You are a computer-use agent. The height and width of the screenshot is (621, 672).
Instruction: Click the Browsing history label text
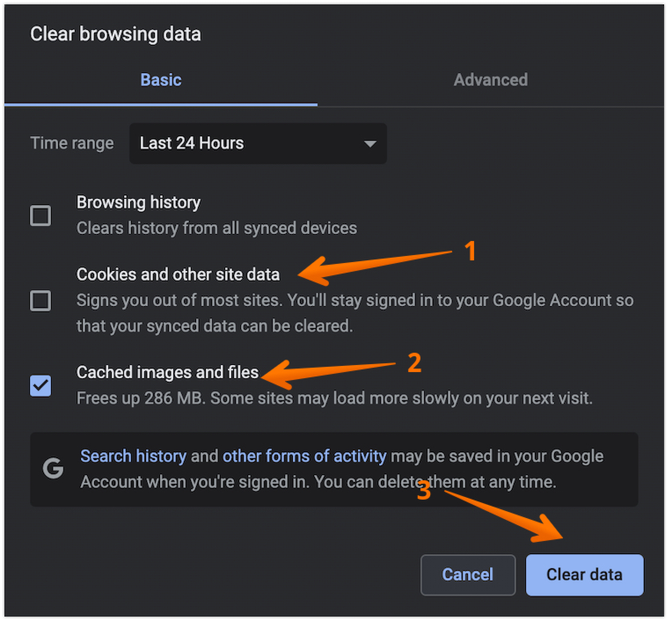pos(138,202)
